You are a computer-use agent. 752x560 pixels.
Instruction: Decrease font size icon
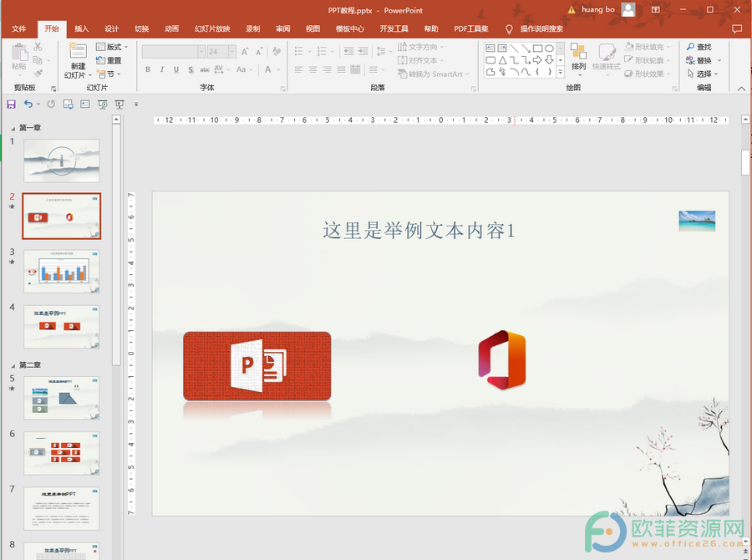[260, 51]
